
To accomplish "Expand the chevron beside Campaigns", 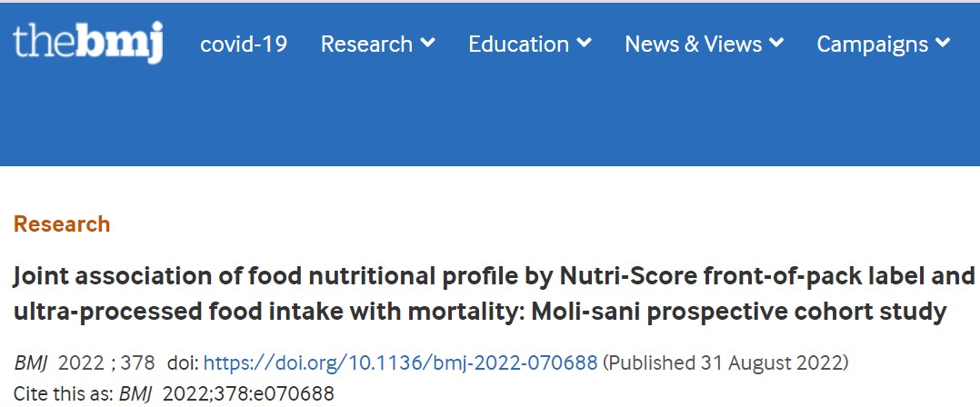I will click(x=943, y=43).
